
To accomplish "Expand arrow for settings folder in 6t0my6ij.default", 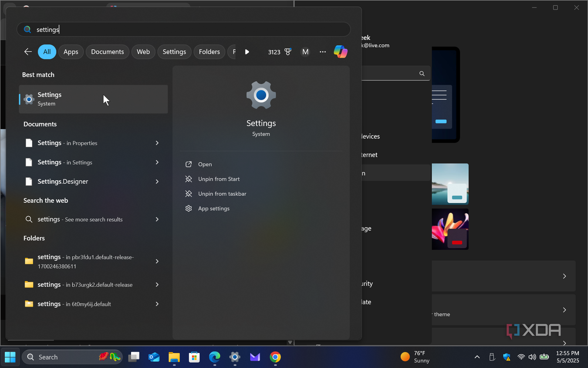I will coord(157,304).
